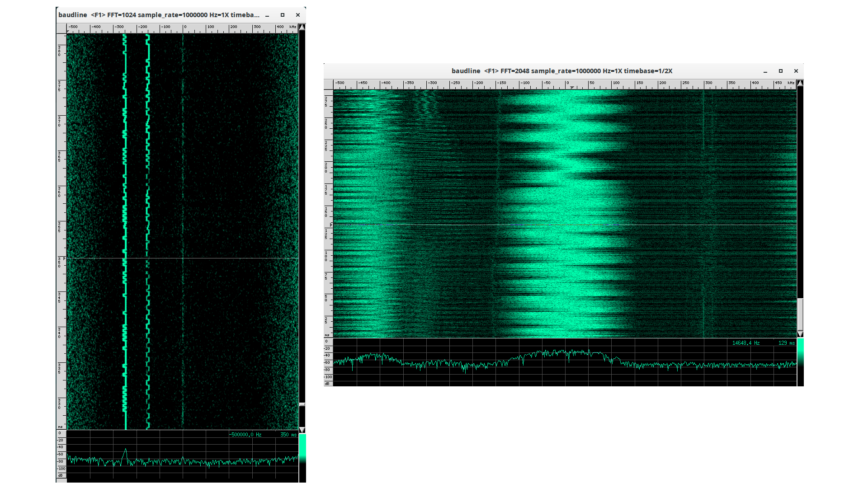Toggle time units via ms label in FFT=2048 window

pos(328,335)
